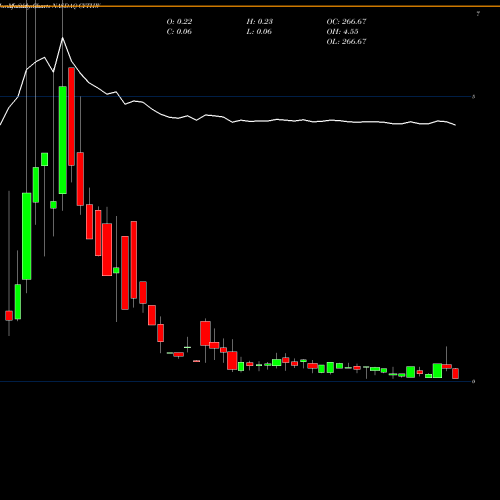The width and height of the screenshot is (500, 500).
Task: Click the open value "O: 0.22"
Action: (179, 21)
